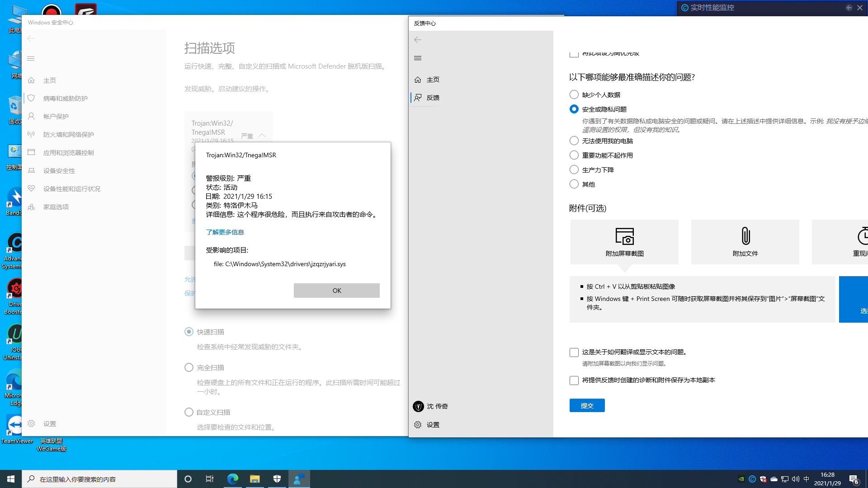This screenshot has width=868, height=488.
Task: Switch to Windows Security taskbar icon
Action: 277,479
